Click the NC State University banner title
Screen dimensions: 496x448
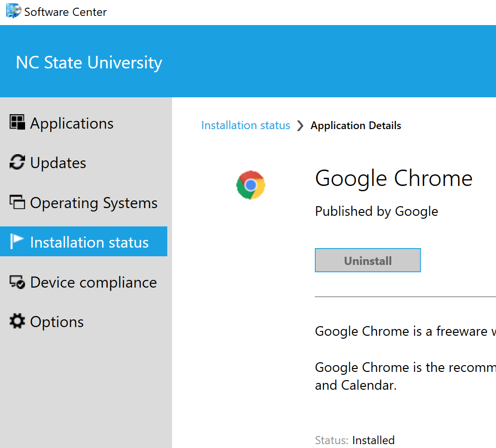tap(89, 63)
